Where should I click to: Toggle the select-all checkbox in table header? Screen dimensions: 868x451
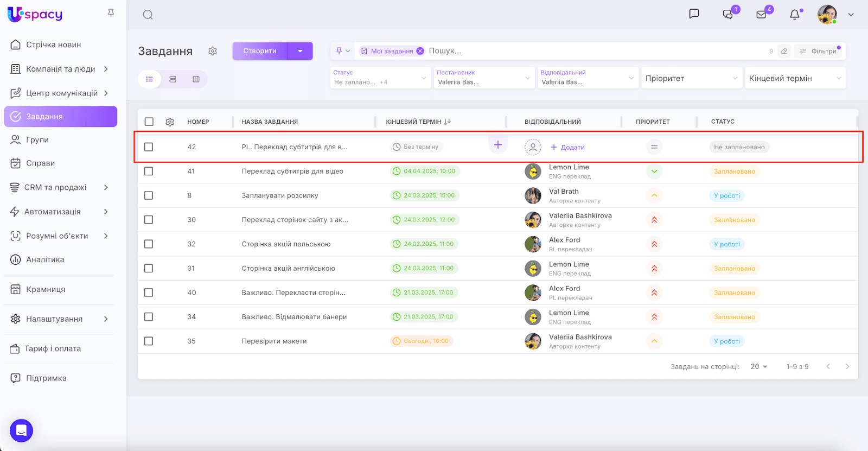point(149,122)
